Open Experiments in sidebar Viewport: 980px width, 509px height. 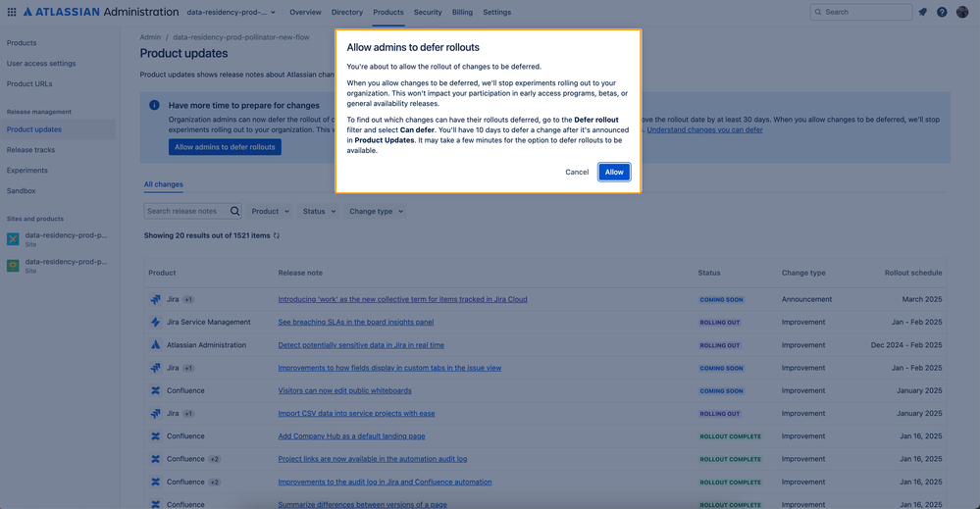[x=26, y=171]
